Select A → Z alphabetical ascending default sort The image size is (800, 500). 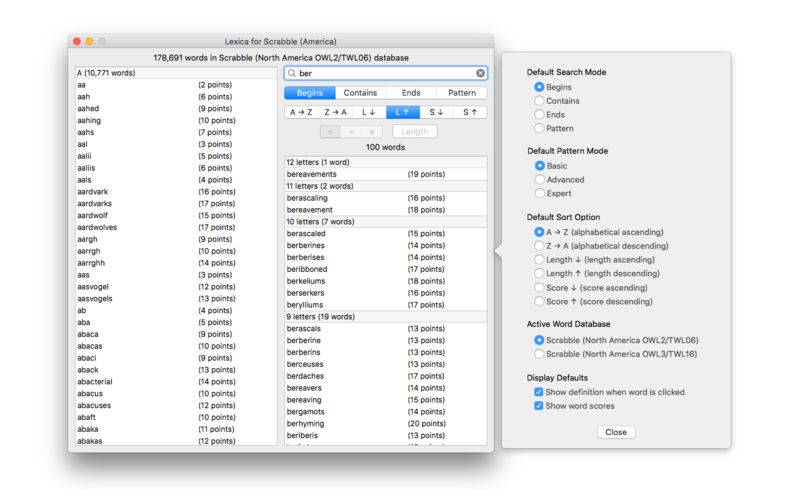coord(539,232)
